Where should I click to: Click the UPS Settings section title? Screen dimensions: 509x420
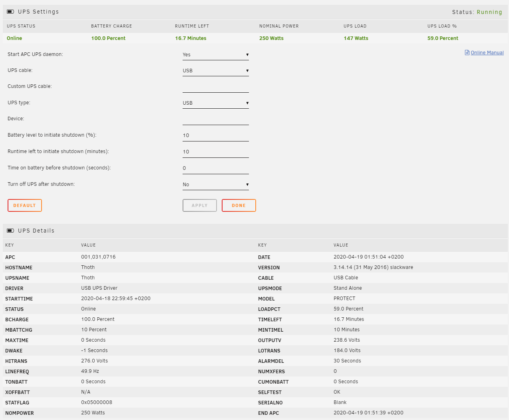(x=38, y=12)
